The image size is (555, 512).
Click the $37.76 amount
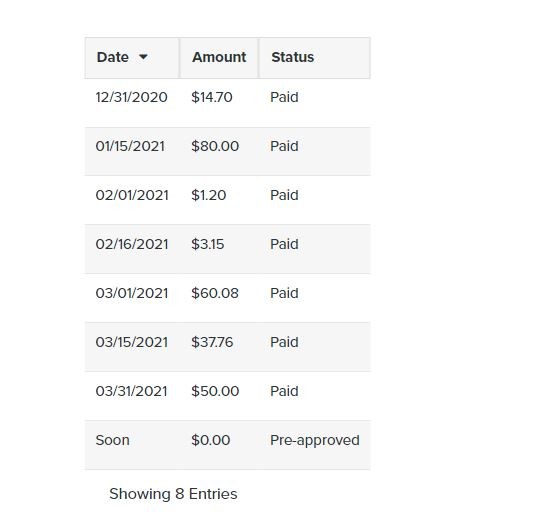(212, 342)
